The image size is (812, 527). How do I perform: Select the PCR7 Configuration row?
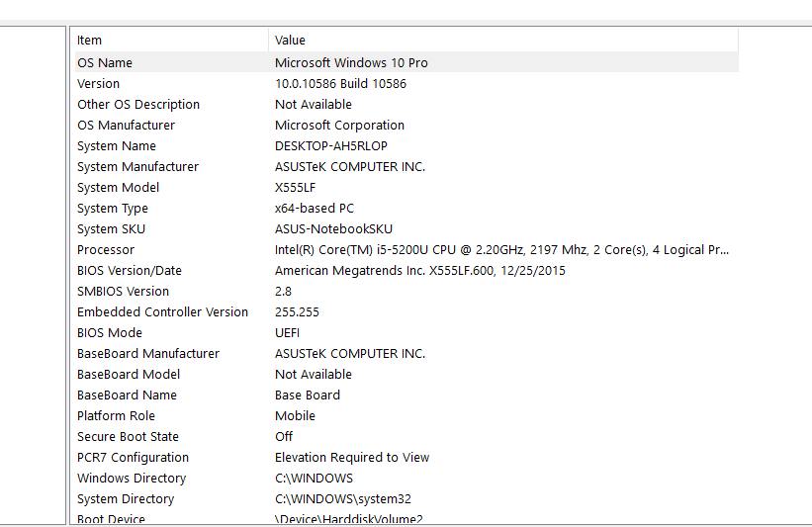point(406,457)
